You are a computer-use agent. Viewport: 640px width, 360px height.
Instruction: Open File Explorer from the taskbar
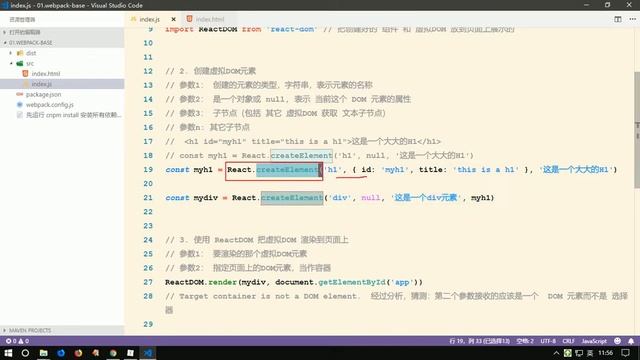43,353
